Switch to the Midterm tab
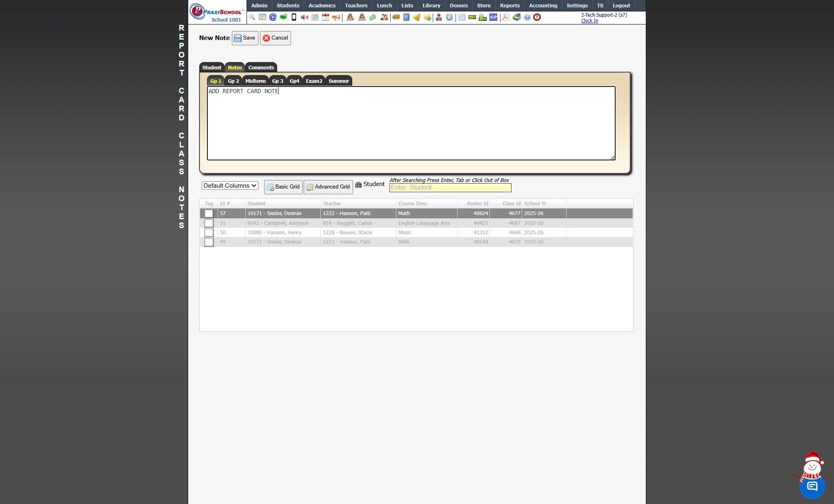This screenshot has height=504, width=834. coord(255,81)
